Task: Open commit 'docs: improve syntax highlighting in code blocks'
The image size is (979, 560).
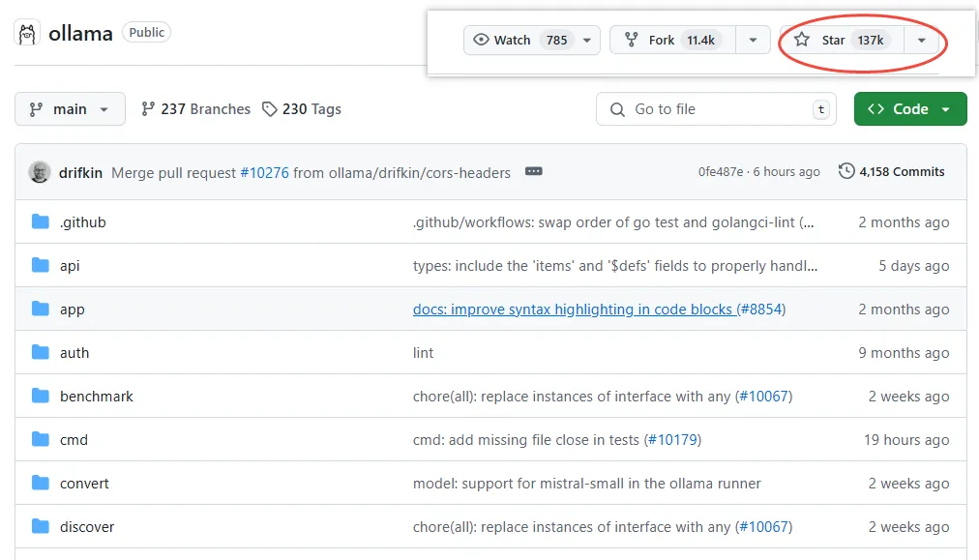Action: [573, 309]
